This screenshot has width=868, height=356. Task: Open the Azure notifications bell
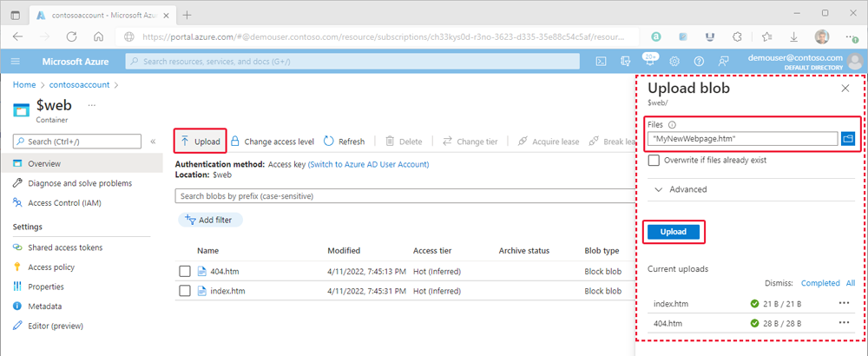click(x=649, y=61)
